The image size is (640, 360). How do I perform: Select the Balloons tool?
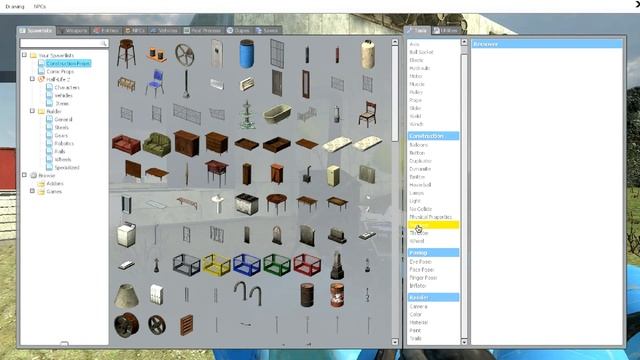point(419,145)
